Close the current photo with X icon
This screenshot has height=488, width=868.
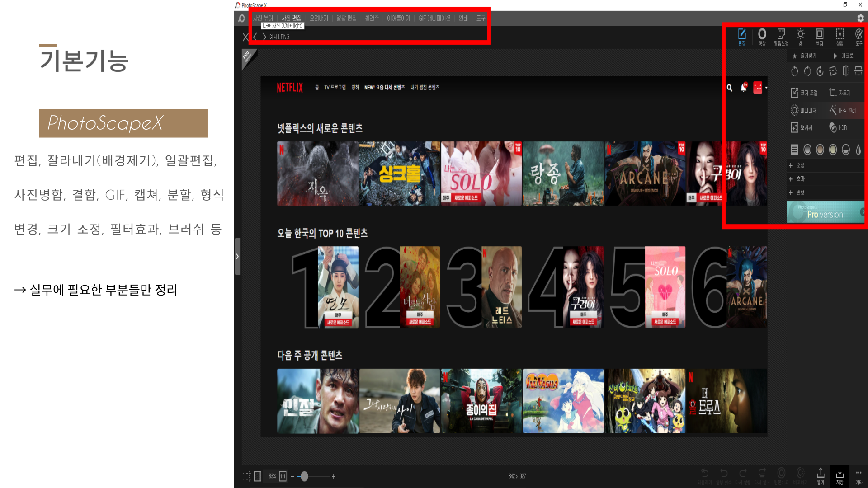click(245, 37)
